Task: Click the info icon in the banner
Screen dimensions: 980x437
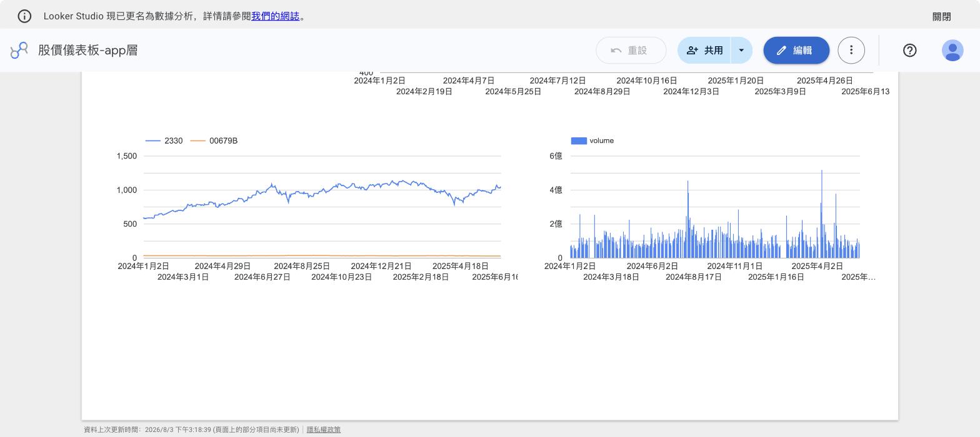Action: [24, 16]
